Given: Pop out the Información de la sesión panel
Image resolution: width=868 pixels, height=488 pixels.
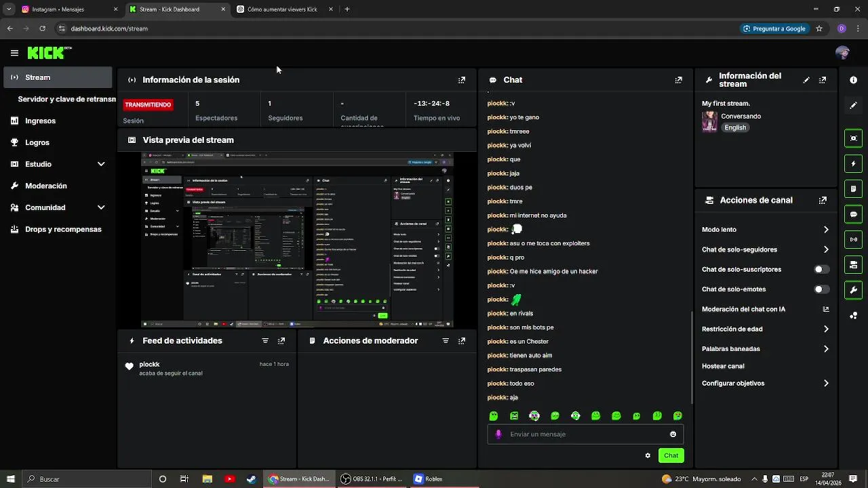Looking at the screenshot, I should [x=462, y=80].
